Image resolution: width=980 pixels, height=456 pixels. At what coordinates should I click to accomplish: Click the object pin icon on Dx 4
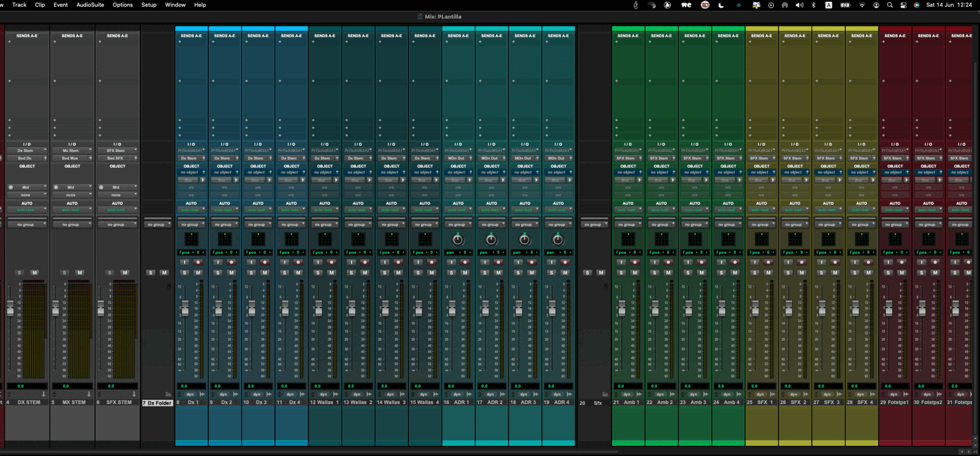[x=304, y=172]
